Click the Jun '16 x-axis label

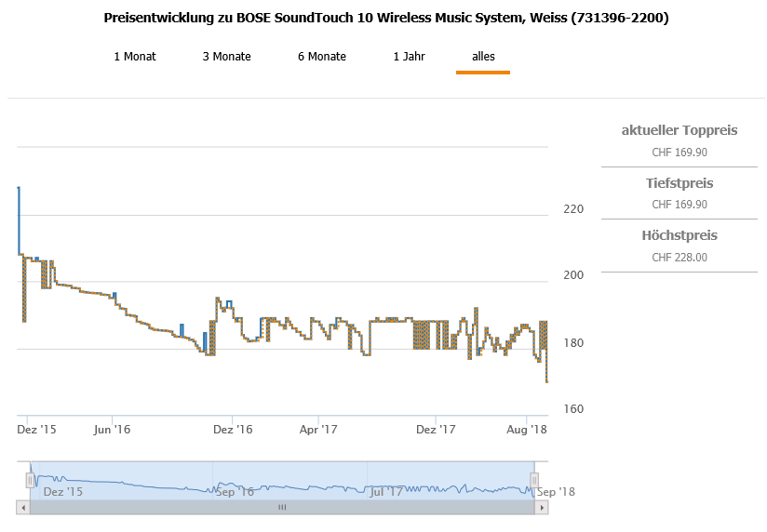pyautogui.click(x=112, y=430)
